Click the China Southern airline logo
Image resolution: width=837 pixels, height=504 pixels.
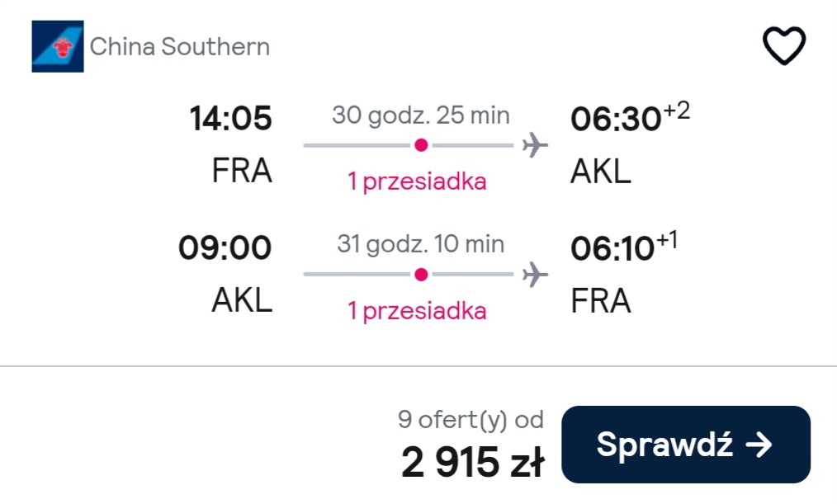click(x=58, y=46)
